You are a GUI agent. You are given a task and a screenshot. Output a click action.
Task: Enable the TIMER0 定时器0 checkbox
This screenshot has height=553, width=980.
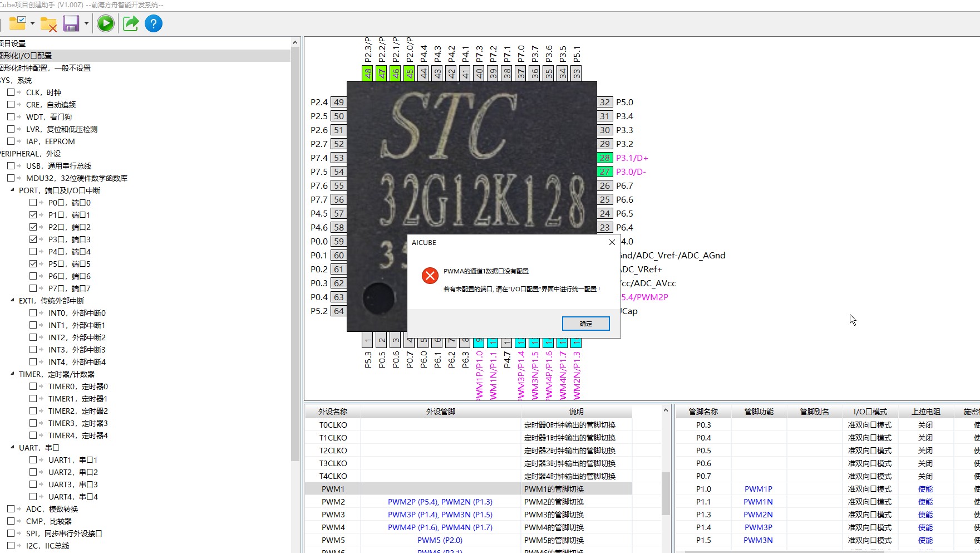[33, 386]
